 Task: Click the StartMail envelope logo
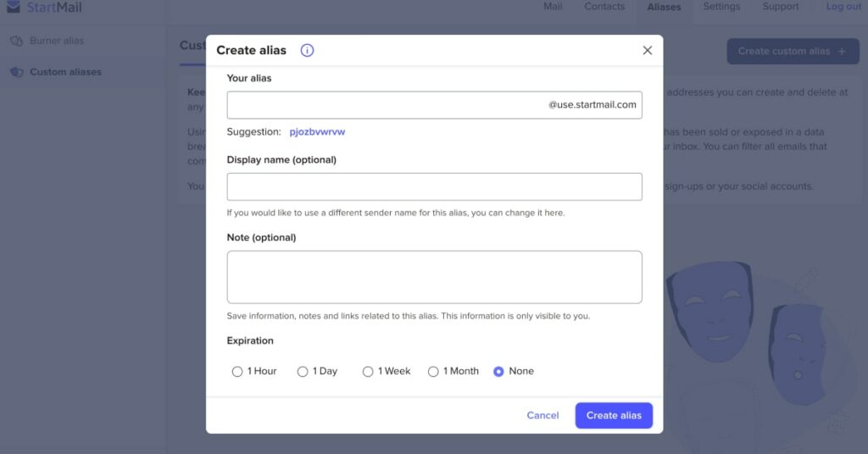coord(14,8)
